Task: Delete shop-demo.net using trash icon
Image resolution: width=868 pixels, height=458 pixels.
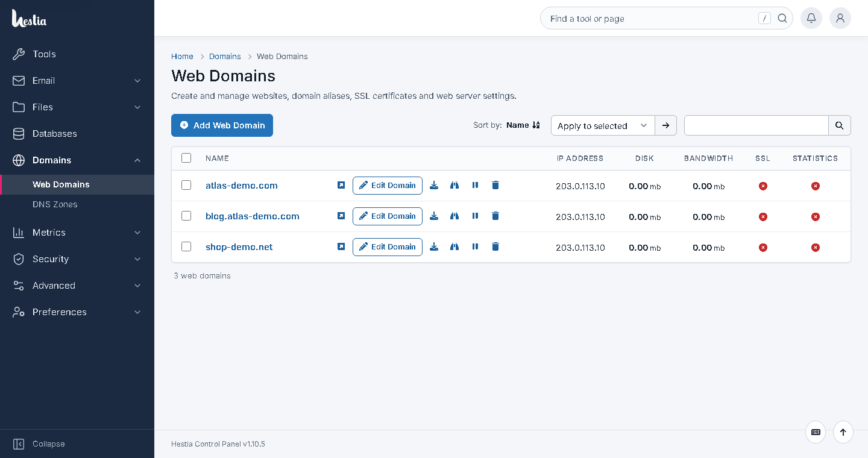Action: [495, 247]
